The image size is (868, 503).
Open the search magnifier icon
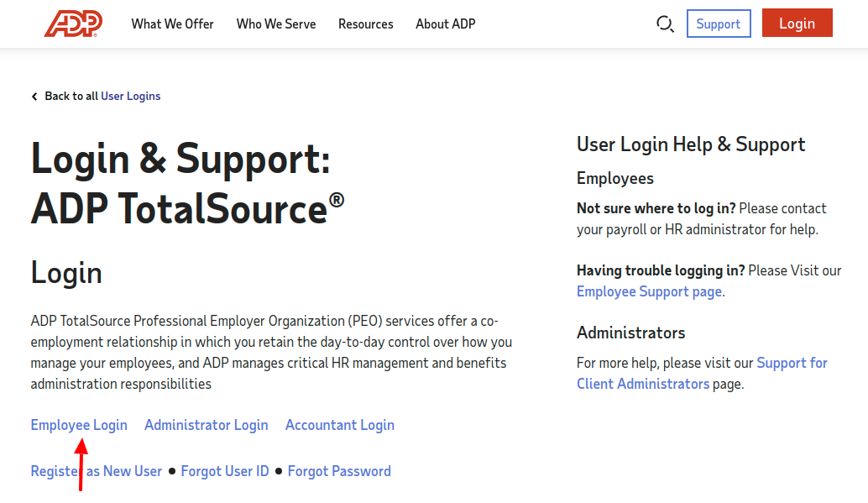(665, 24)
